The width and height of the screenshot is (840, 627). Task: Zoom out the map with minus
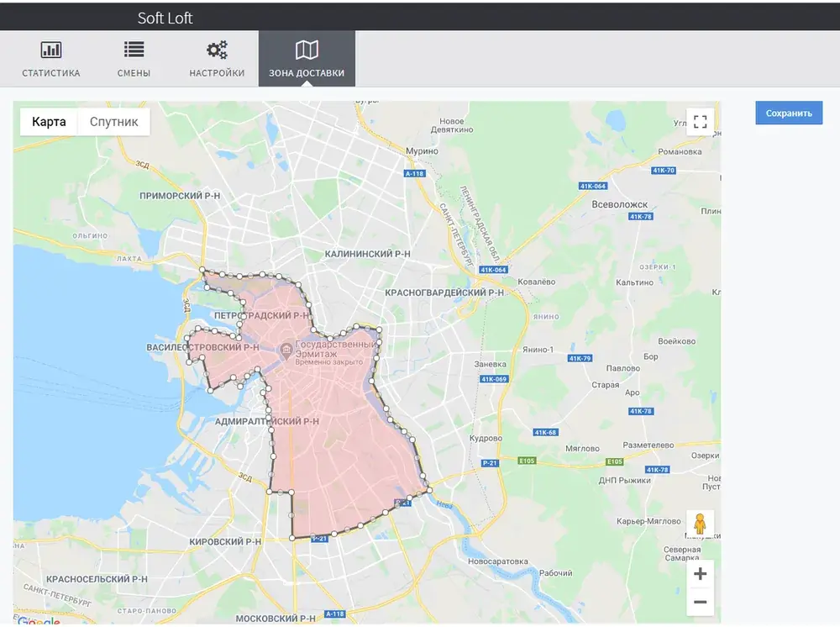[700, 602]
